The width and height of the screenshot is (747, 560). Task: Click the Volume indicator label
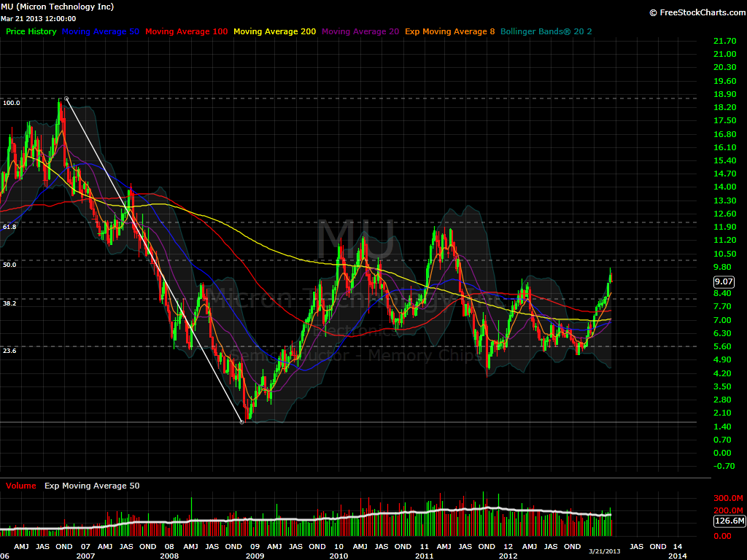pos(21,486)
